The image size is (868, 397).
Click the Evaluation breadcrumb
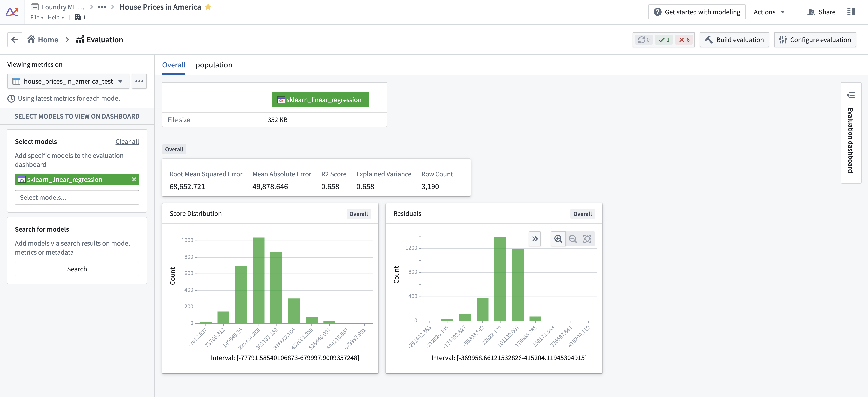(99, 40)
